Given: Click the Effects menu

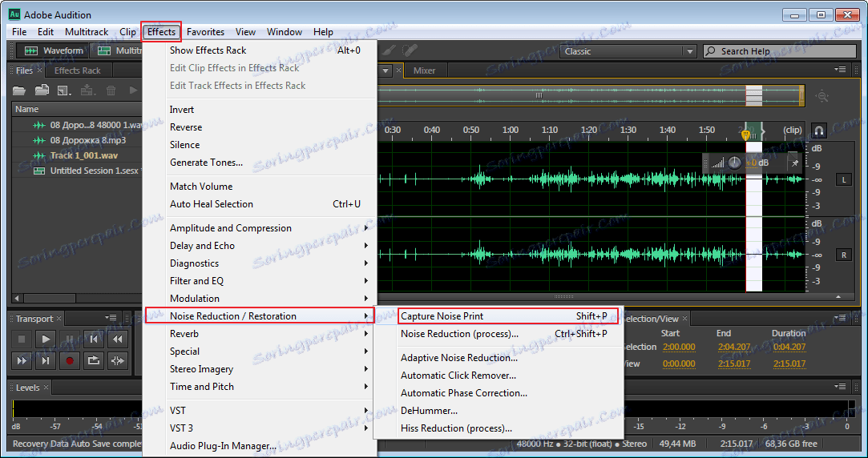Looking at the screenshot, I should click(x=161, y=31).
